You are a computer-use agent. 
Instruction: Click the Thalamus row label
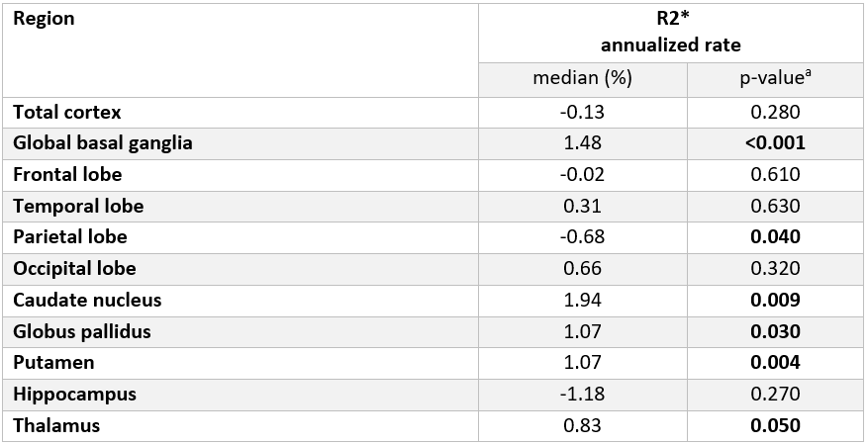[x=56, y=426]
